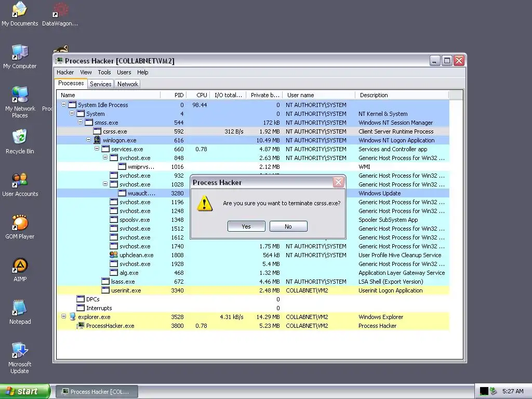Click the Interrupts row icon
The height and width of the screenshot is (399, 532).
81,308
